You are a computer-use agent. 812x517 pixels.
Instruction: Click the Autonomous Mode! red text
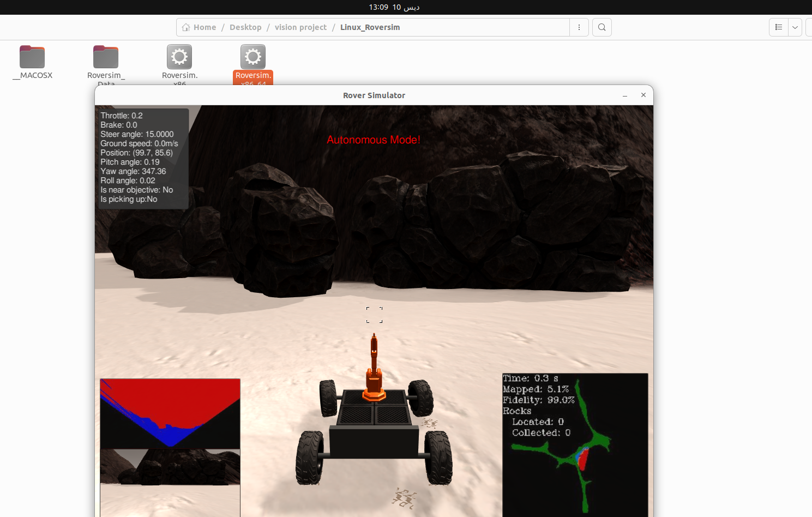click(x=374, y=140)
